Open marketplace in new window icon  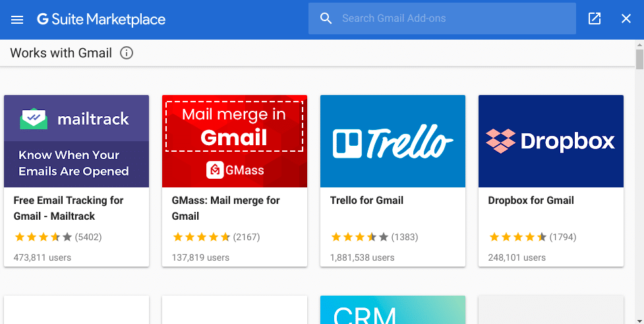pyautogui.click(x=595, y=18)
